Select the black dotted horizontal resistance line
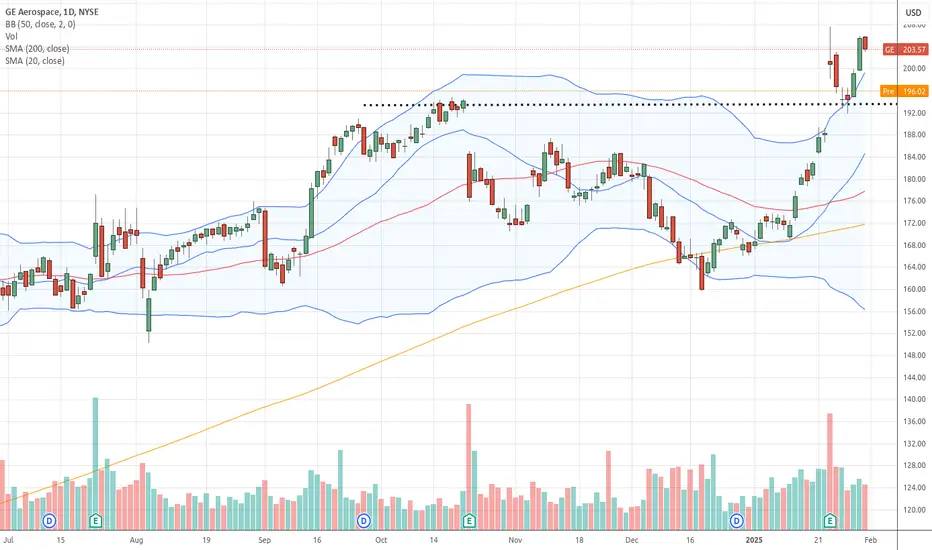 (630, 105)
